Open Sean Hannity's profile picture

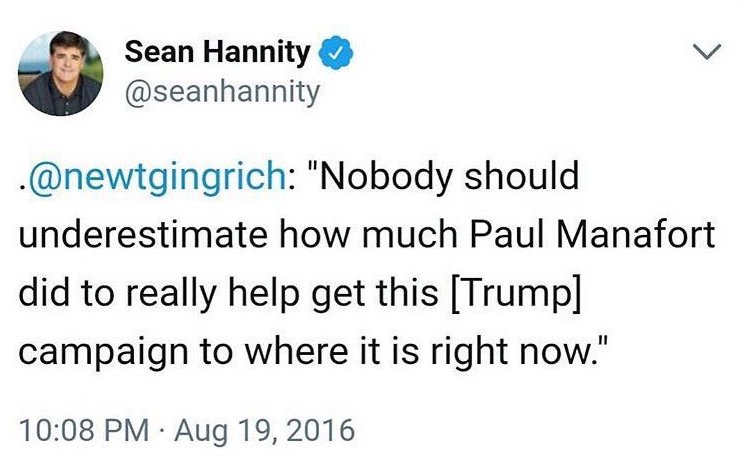(61, 74)
